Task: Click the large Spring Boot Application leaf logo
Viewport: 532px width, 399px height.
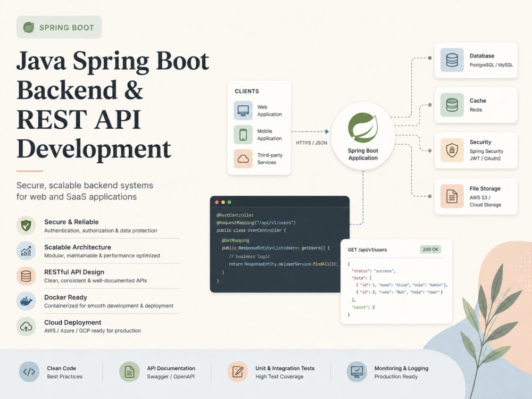Action: pyautogui.click(x=363, y=127)
